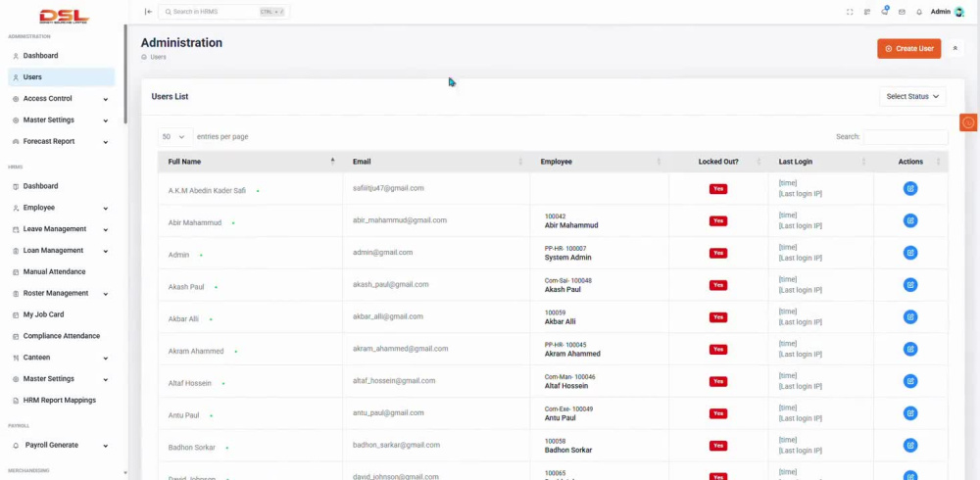Click employee cell System Admin
The width and height of the screenshot is (980, 480).
click(x=567, y=258)
